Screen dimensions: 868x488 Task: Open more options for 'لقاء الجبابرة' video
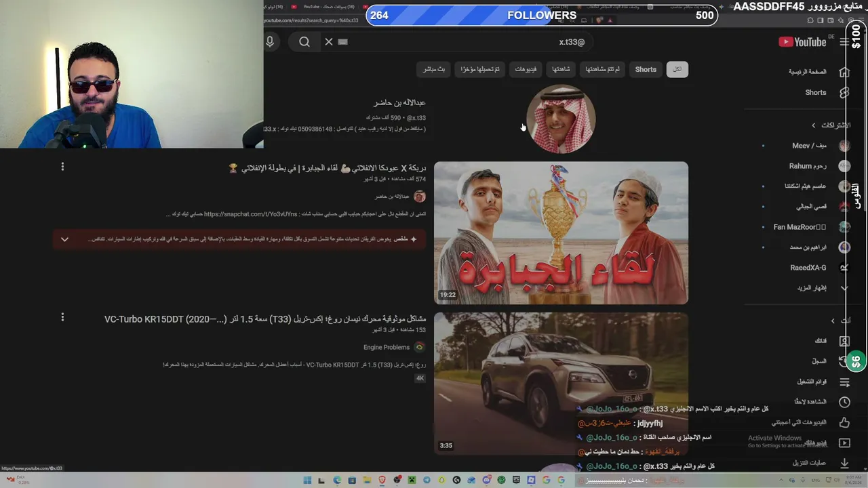click(x=62, y=167)
